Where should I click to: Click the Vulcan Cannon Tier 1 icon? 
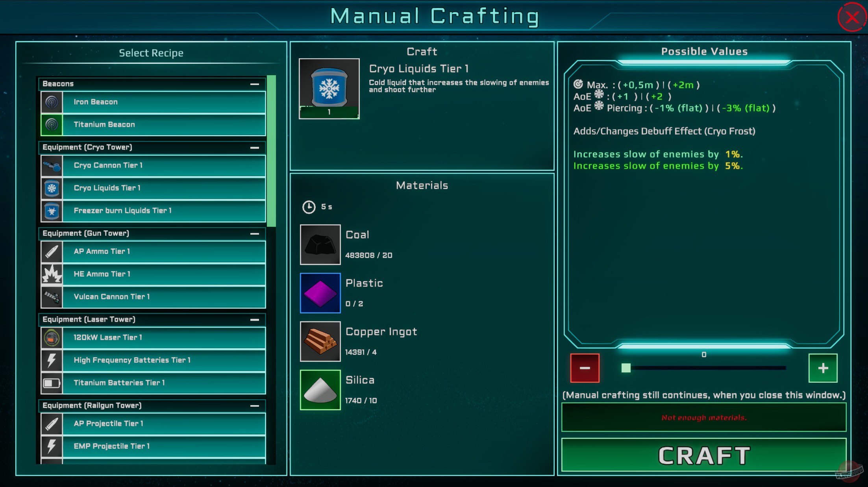coord(52,297)
